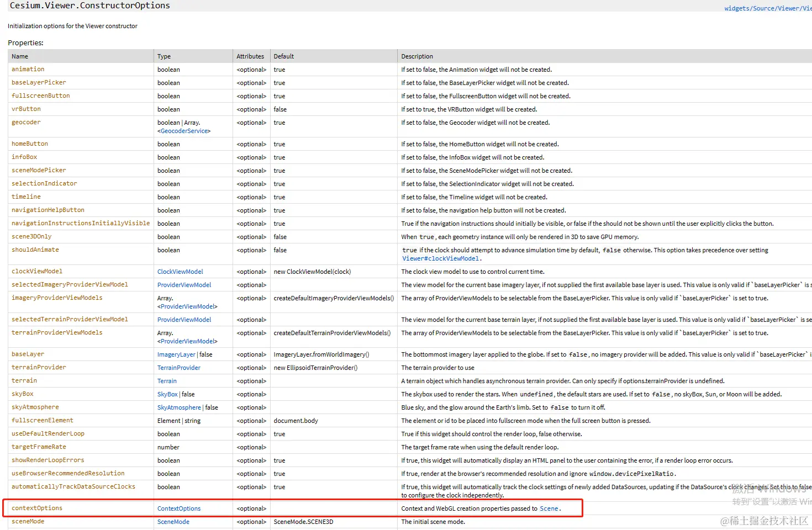Click the Type column header

(x=164, y=56)
